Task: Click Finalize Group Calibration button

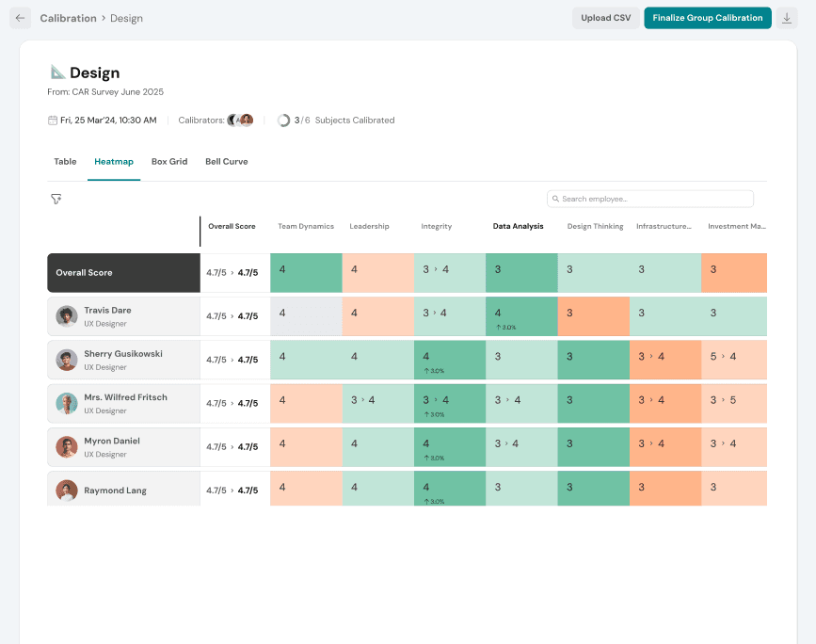Action: (708, 18)
